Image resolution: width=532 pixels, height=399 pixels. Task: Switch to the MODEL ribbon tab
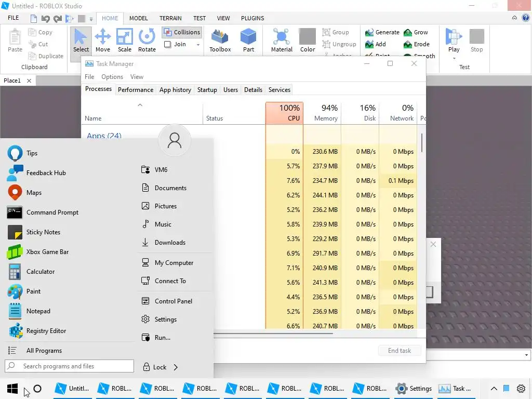click(138, 18)
